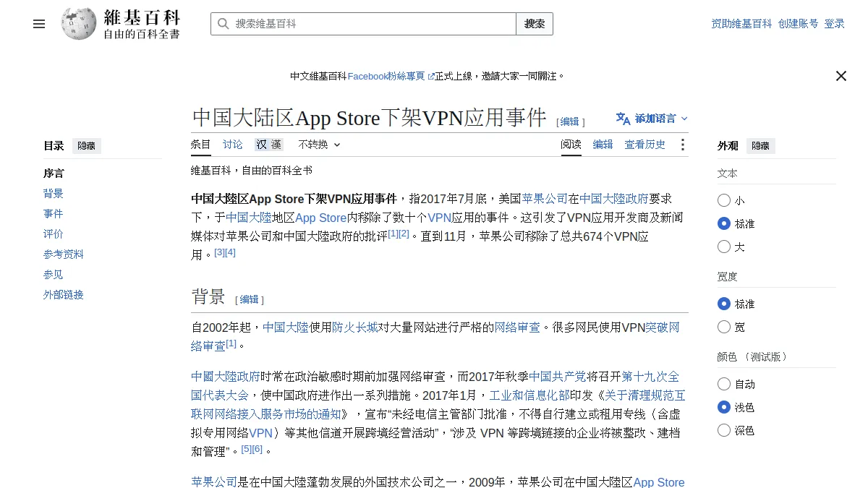Open the 中国共产党 link
Screen dimensions: 868x488
pos(558,377)
